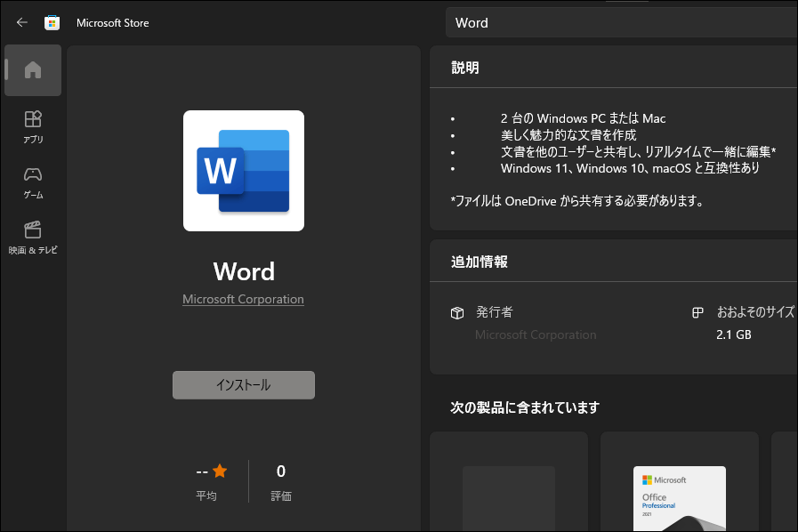This screenshot has width=798, height=532.
Task: Click the 次の製品に含まれています heading
Action: tap(525, 407)
